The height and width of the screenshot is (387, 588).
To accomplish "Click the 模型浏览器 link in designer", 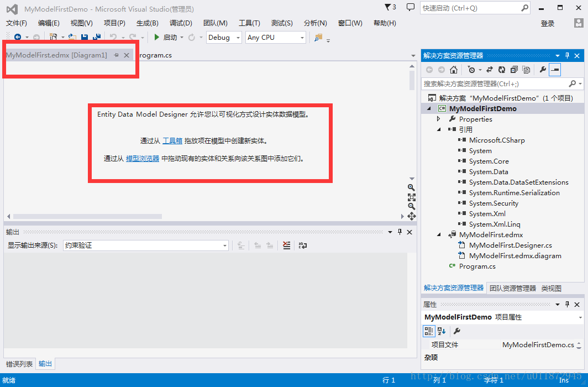I will click(x=143, y=159).
